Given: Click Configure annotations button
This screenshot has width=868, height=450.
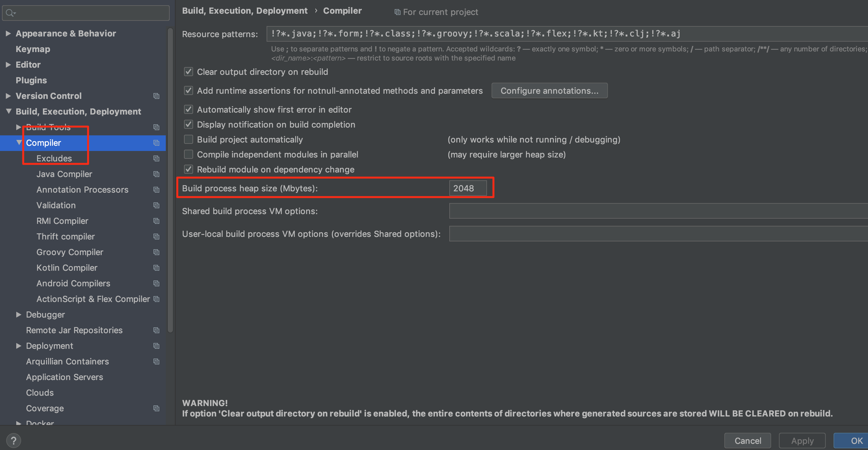Looking at the screenshot, I should (x=549, y=91).
